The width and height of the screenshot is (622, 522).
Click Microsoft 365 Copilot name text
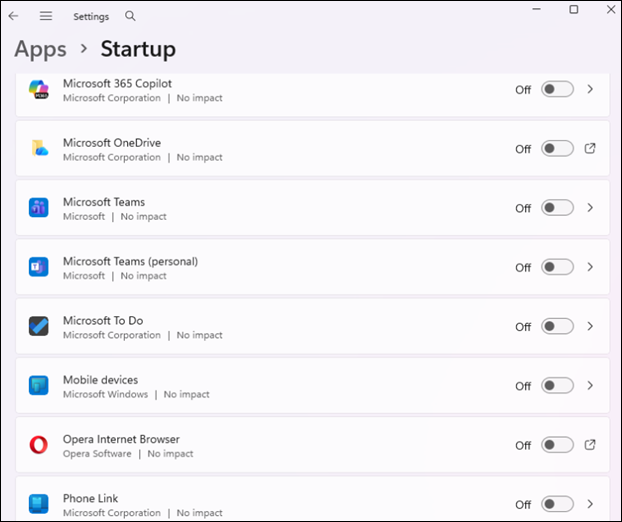pyautogui.click(x=117, y=83)
